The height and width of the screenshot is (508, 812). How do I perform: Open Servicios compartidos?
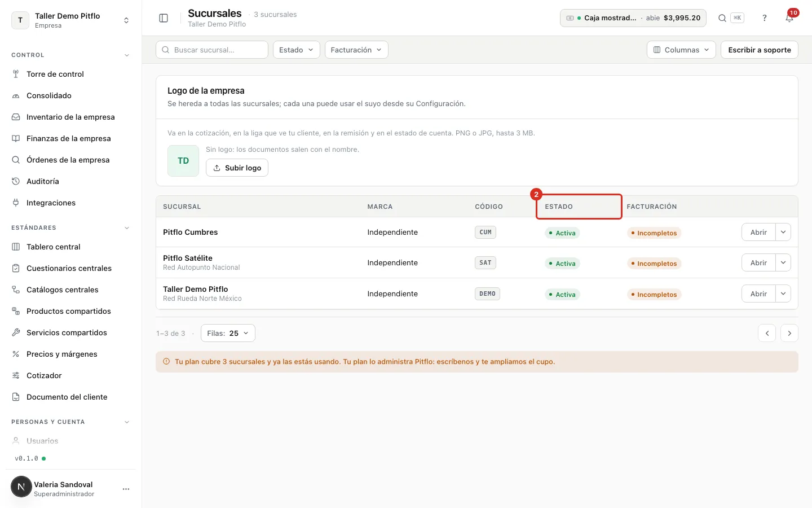(x=70, y=332)
